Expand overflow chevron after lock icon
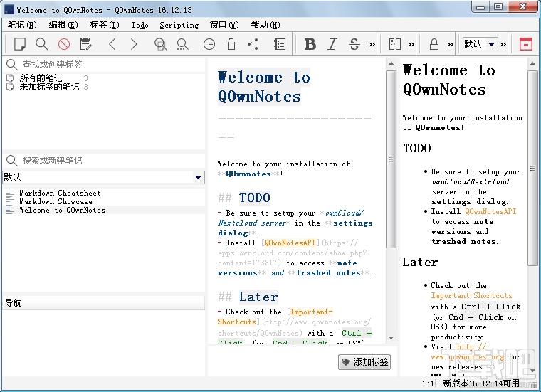 (451, 44)
